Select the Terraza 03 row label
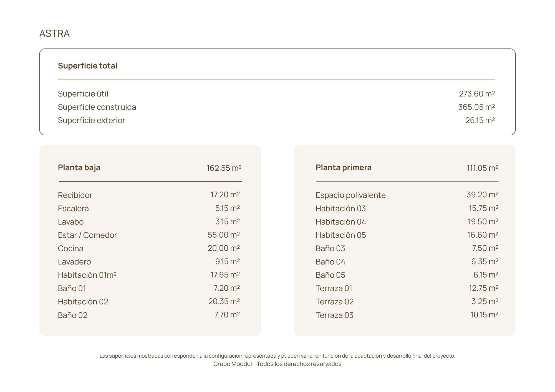The image size is (555, 392). (x=335, y=315)
